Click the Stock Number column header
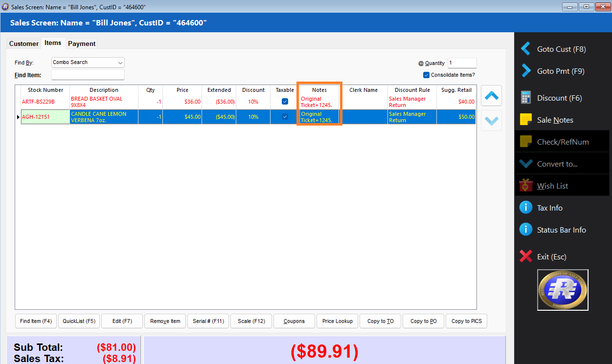The image size is (612, 364). [x=45, y=90]
